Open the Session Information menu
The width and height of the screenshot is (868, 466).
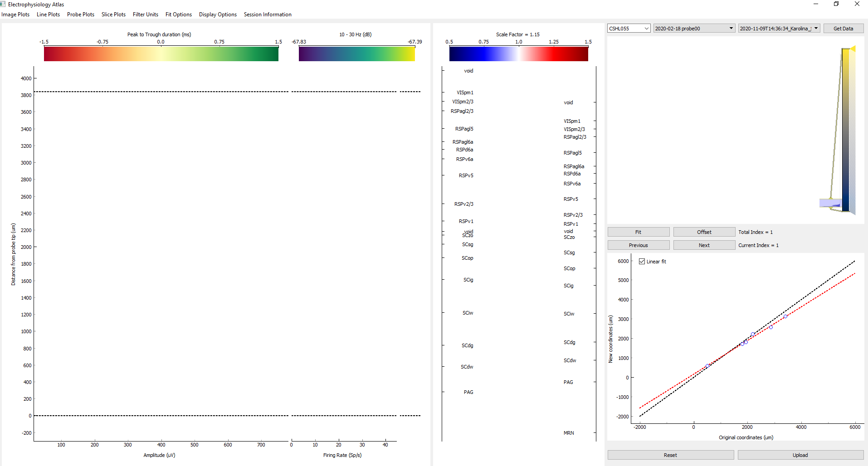[268, 14]
